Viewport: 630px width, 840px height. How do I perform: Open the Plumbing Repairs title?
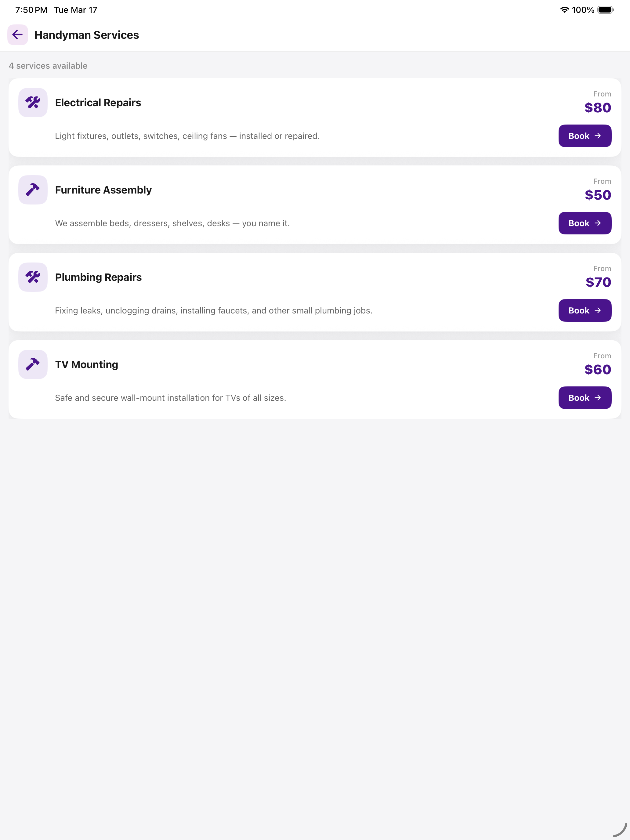(x=98, y=277)
